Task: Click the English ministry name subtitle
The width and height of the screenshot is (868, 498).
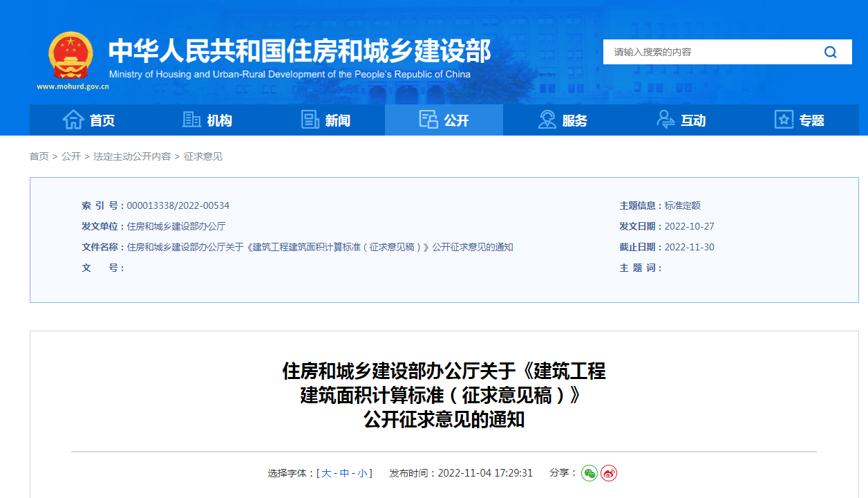Action: pos(290,74)
